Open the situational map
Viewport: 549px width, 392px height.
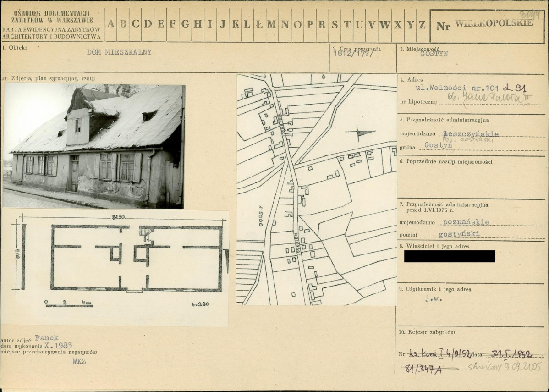(316, 189)
